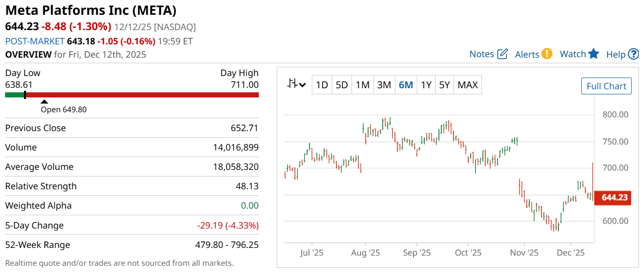Choose the MAX chart range
Image resolution: width=644 pixels, height=277 pixels.
click(468, 85)
